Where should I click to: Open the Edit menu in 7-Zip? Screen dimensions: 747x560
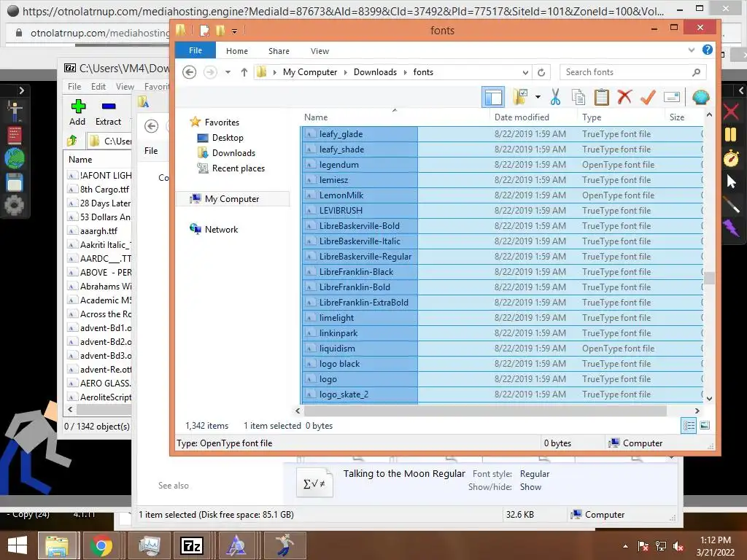(98, 87)
